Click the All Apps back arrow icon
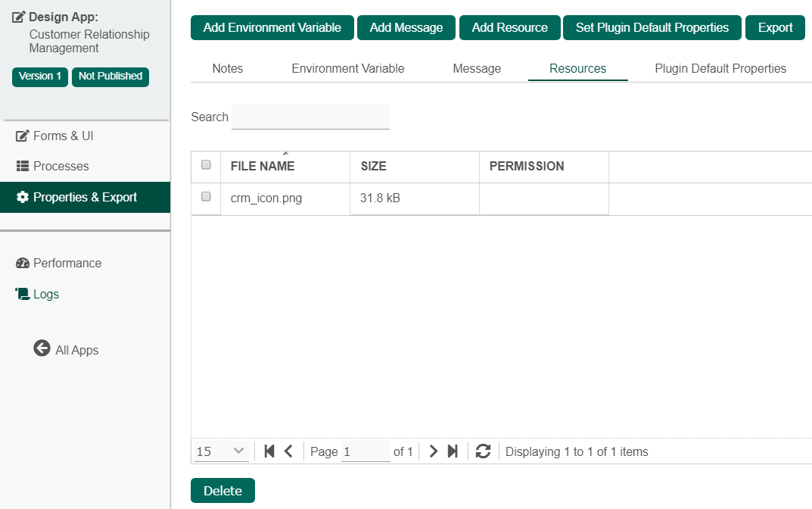812x509 pixels. (42, 348)
